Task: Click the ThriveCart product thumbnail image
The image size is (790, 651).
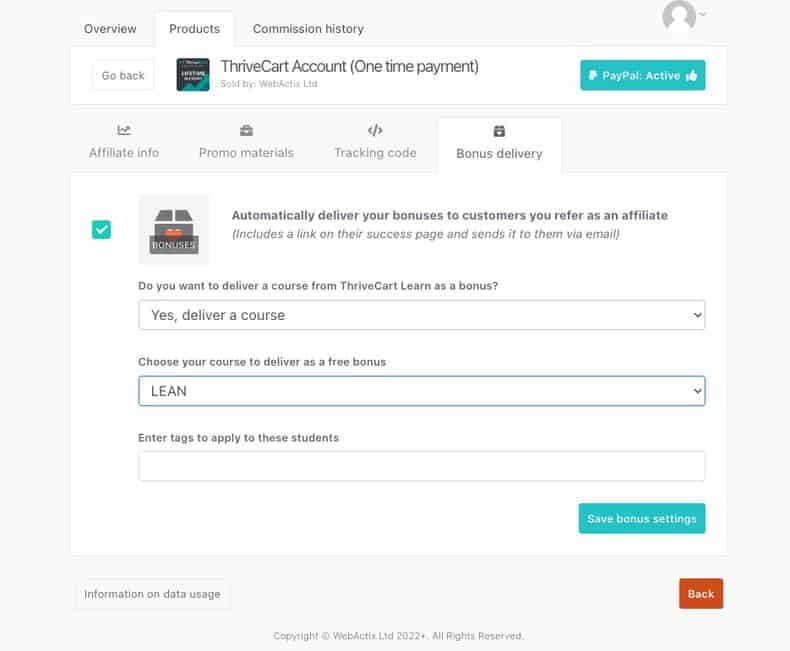Action: pyautogui.click(x=193, y=75)
